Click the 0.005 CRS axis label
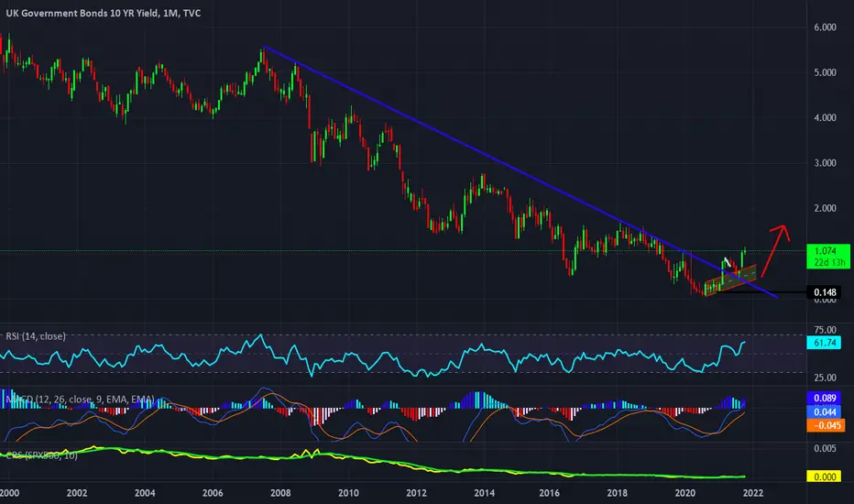Viewport: 854px width, 504px height. pyautogui.click(x=825, y=448)
